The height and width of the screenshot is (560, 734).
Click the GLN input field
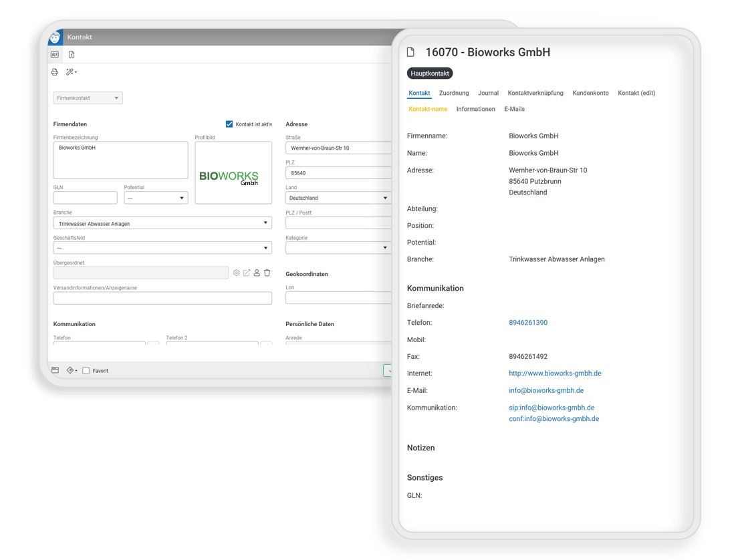pyautogui.click(x=85, y=198)
